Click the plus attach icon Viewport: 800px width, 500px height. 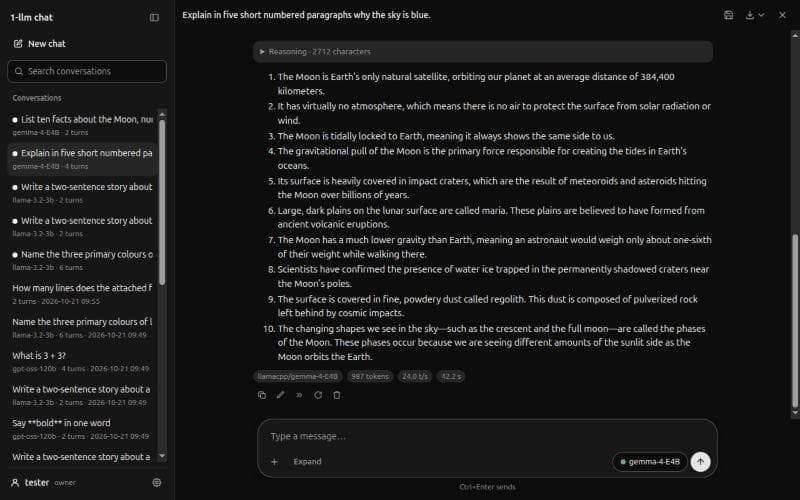point(274,462)
